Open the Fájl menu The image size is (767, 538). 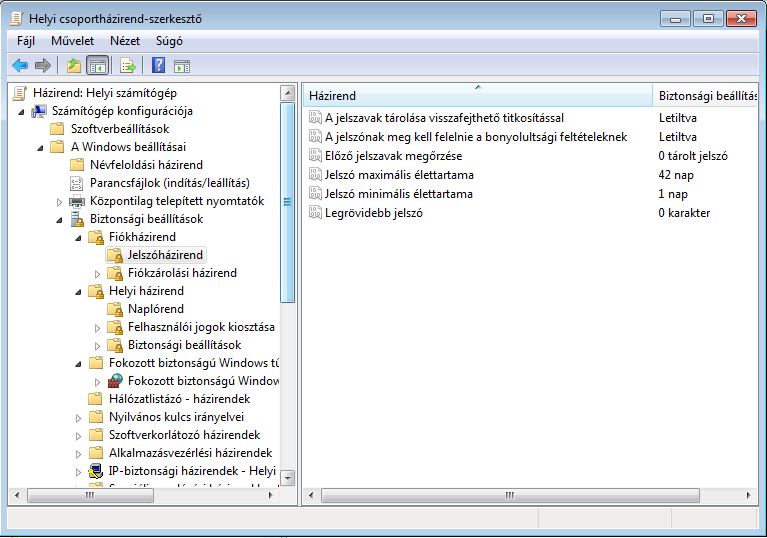coord(26,41)
